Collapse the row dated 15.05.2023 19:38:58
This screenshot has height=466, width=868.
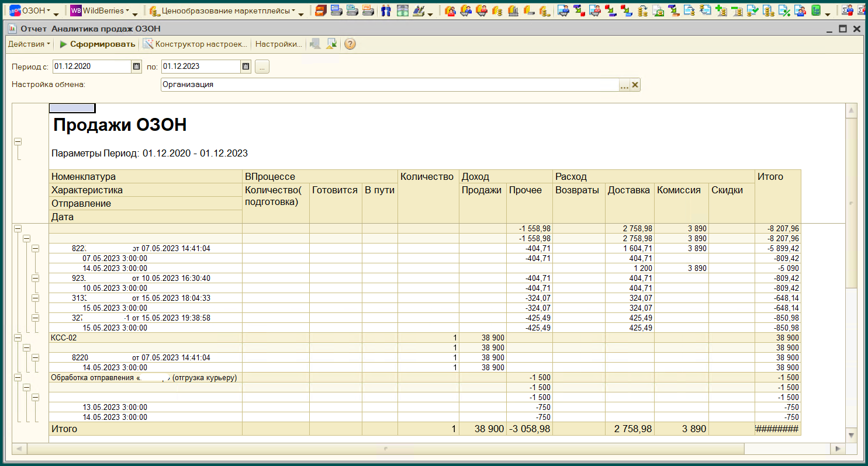click(35, 318)
